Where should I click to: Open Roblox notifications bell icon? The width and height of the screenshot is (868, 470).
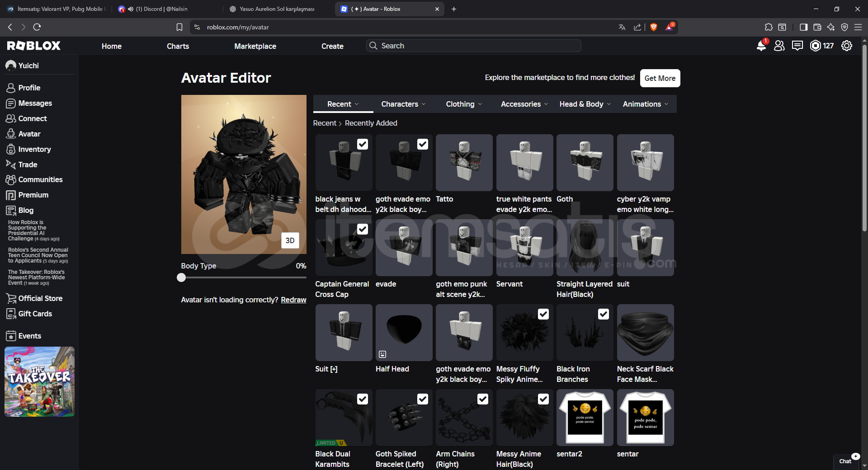(761, 46)
